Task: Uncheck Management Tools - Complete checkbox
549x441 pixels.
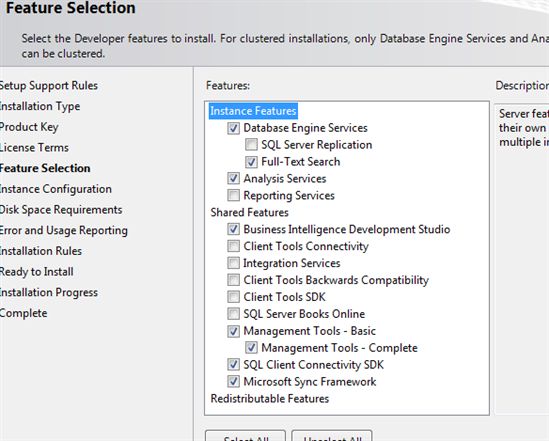Action: pos(251,348)
